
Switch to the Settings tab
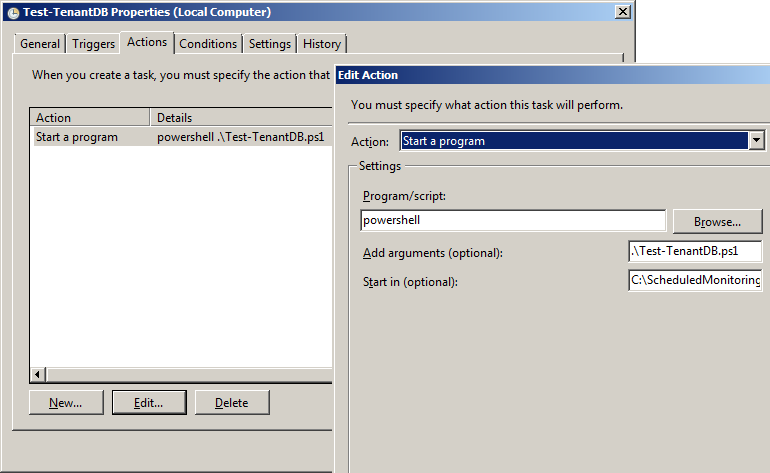(x=270, y=44)
